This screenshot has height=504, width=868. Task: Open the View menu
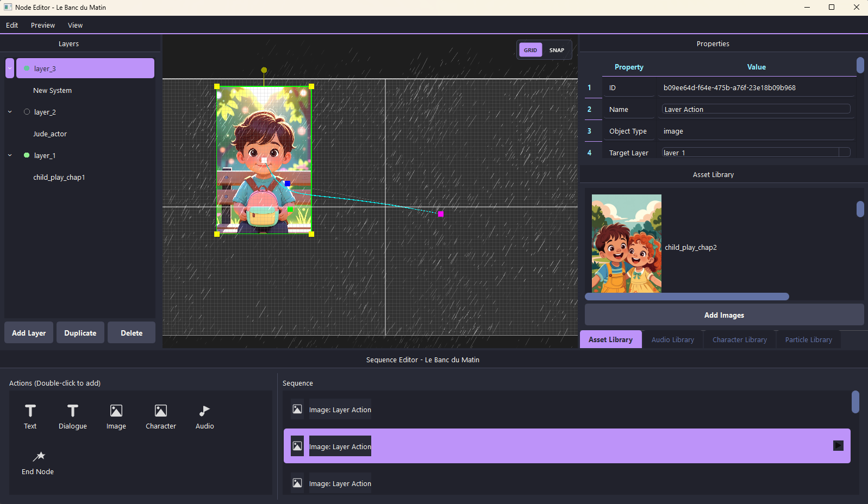75,25
